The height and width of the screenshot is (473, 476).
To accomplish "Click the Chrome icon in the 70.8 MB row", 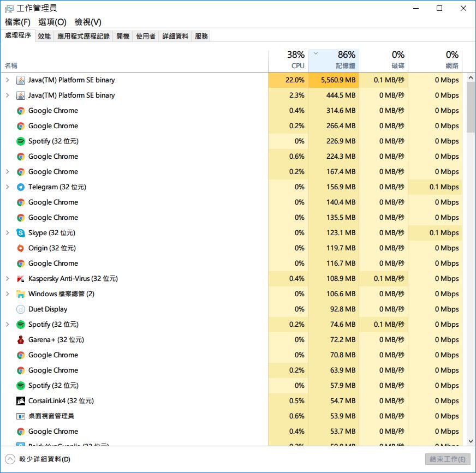I will 21,355.
